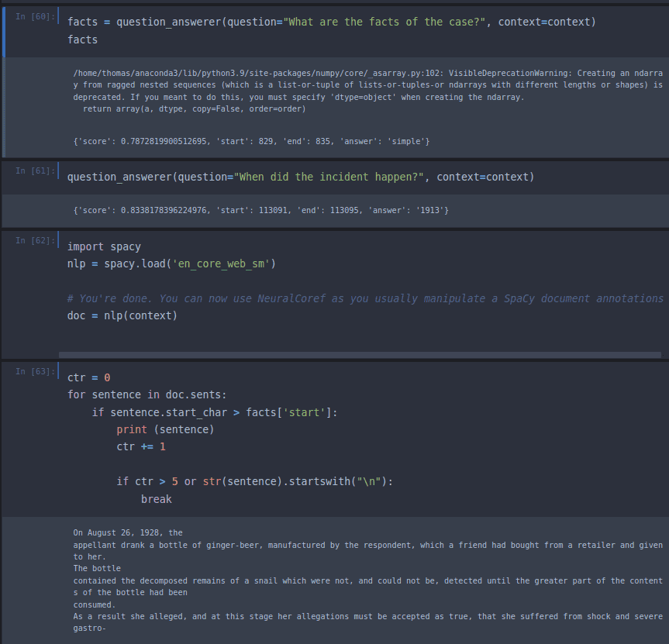Click the 'ctr = 0' line
This screenshot has width=669, height=644.
click(x=88, y=378)
